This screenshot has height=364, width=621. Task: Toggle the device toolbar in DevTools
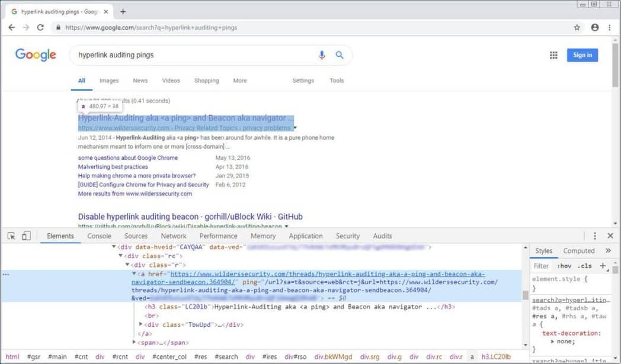point(25,236)
